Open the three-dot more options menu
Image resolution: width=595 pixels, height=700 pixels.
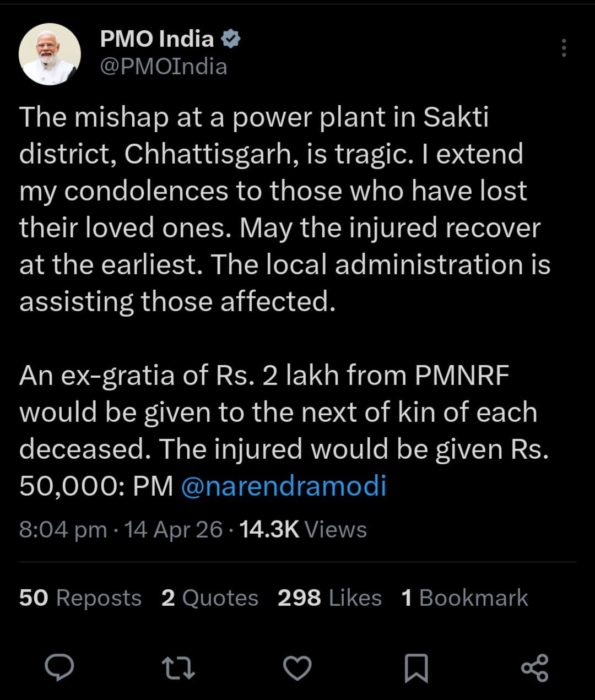[564, 48]
